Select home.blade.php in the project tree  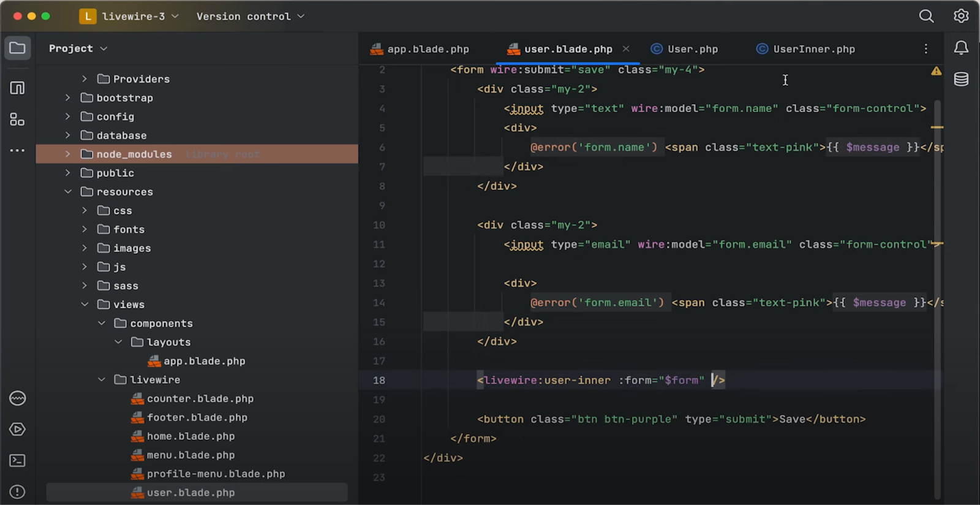click(183, 436)
